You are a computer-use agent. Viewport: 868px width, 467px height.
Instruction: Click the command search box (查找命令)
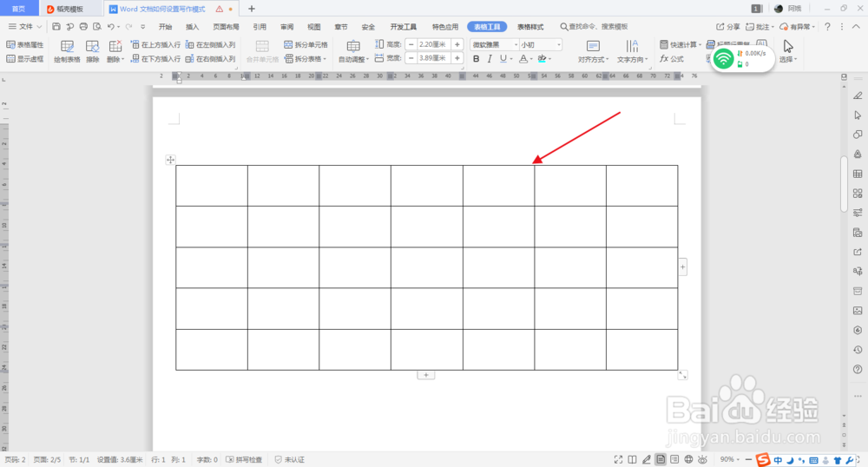[595, 27]
